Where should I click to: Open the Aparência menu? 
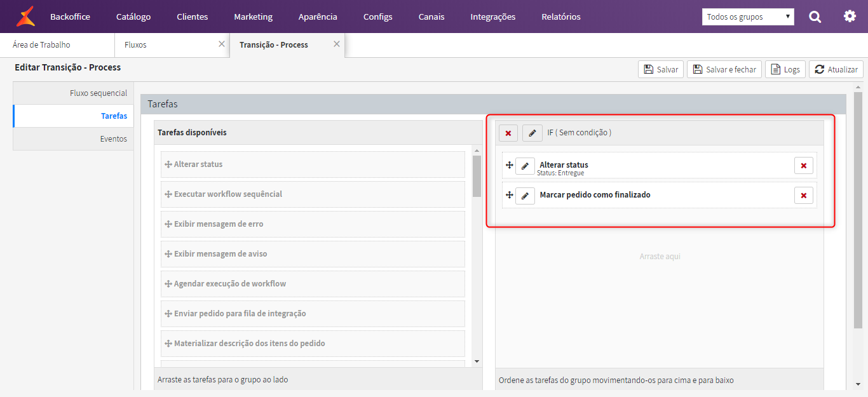click(318, 17)
